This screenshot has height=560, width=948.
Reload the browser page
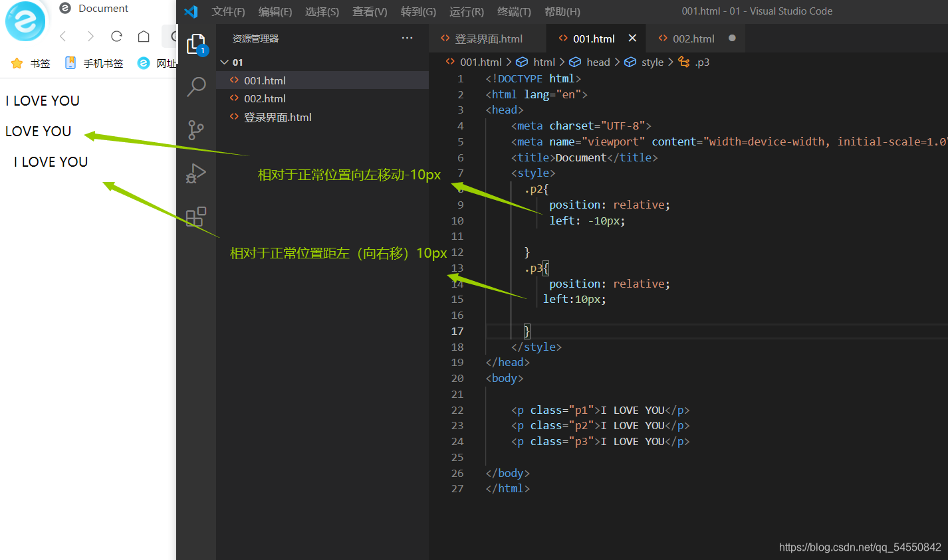pos(116,36)
